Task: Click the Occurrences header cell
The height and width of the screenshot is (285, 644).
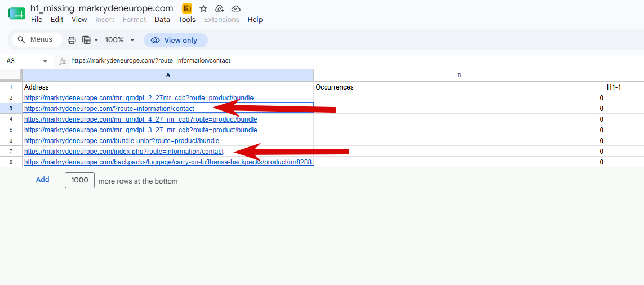Action: coord(459,87)
